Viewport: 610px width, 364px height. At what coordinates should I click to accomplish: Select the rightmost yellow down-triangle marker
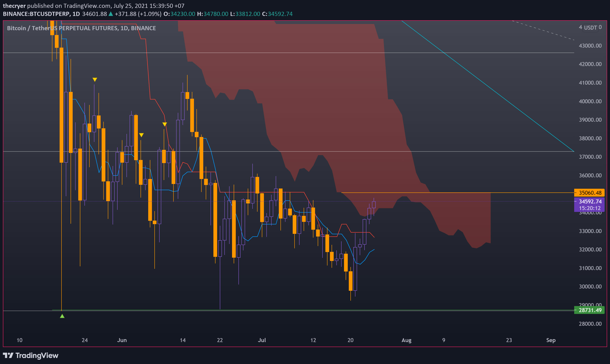point(165,124)
